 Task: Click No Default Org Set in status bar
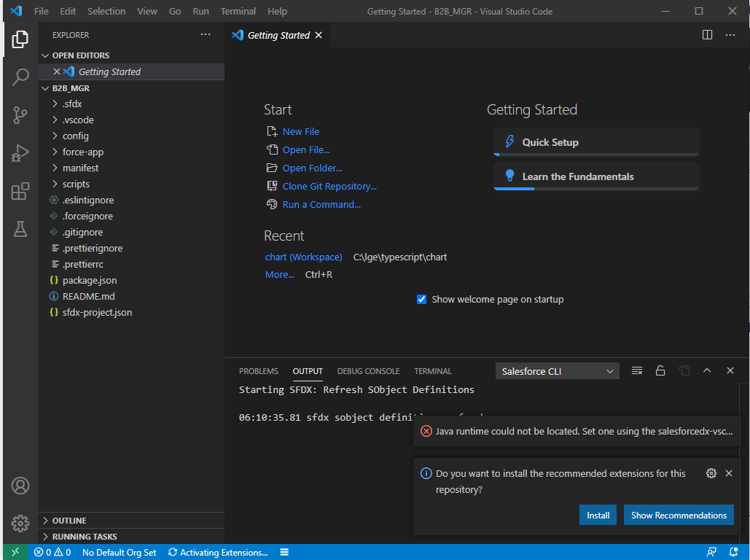pos(119,552)
